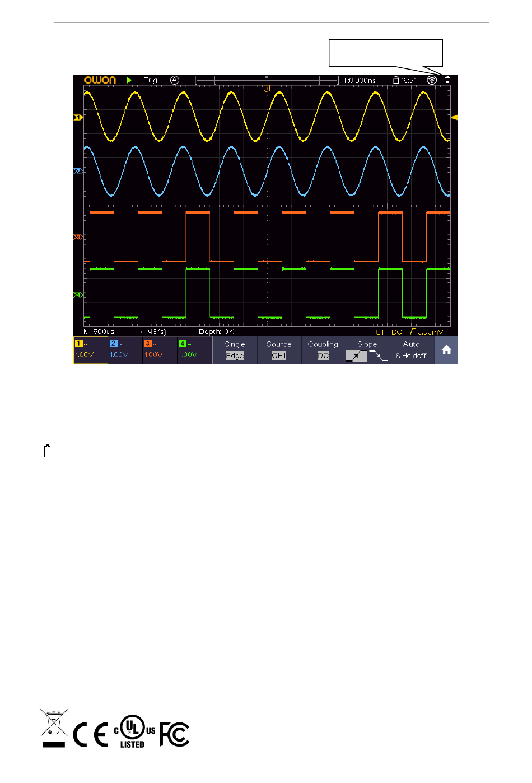Click the Trig status label
Viewport: 532px width, 783px height.
pos(151,80)
